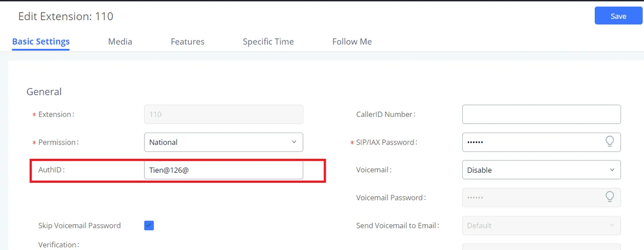The width and height of the screenshot is (644, 250).
Task: Expand the Voicemail dropdown set to Disable
Action: pos(541,170)
